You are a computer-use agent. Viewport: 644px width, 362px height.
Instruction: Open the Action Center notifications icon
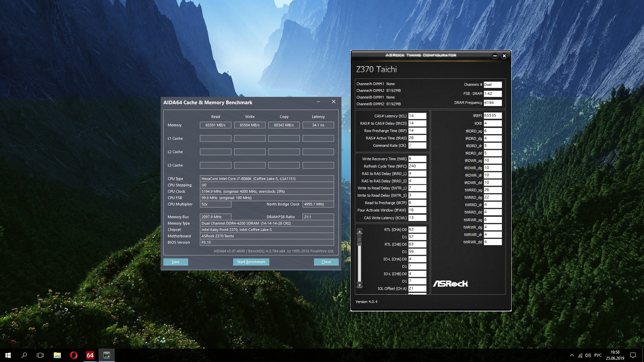(x=633, y=355)
